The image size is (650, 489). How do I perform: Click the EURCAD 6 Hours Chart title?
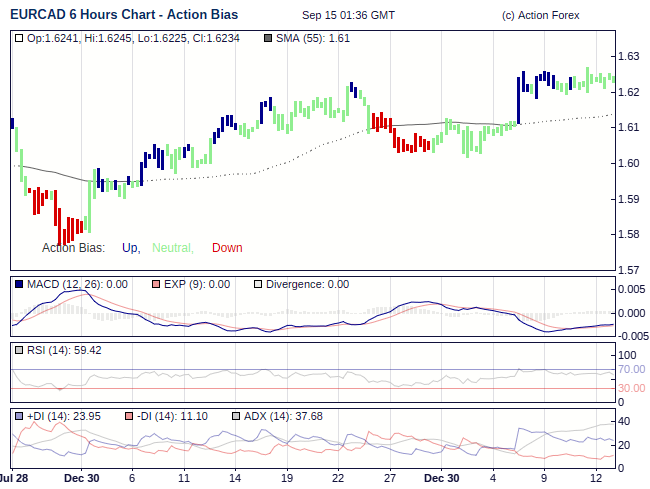tap(123, 15)
